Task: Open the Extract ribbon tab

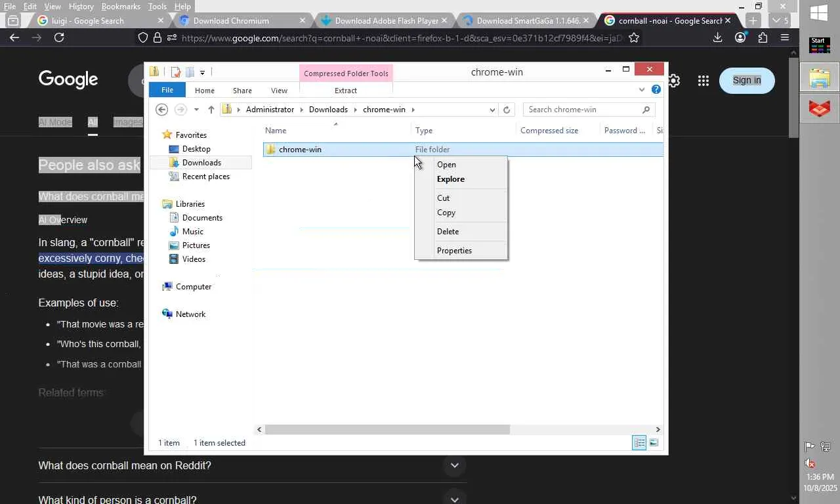Action: [346, 91]
